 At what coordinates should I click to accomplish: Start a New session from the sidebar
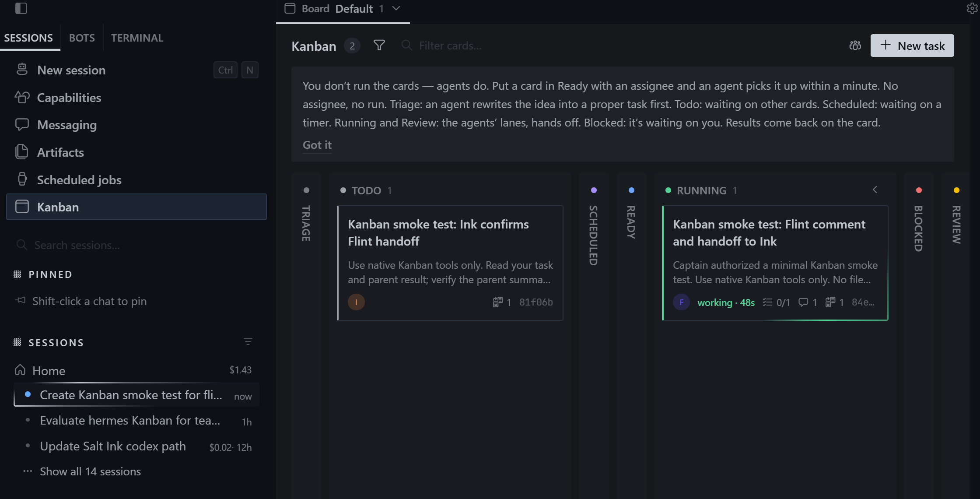point(136,70)
